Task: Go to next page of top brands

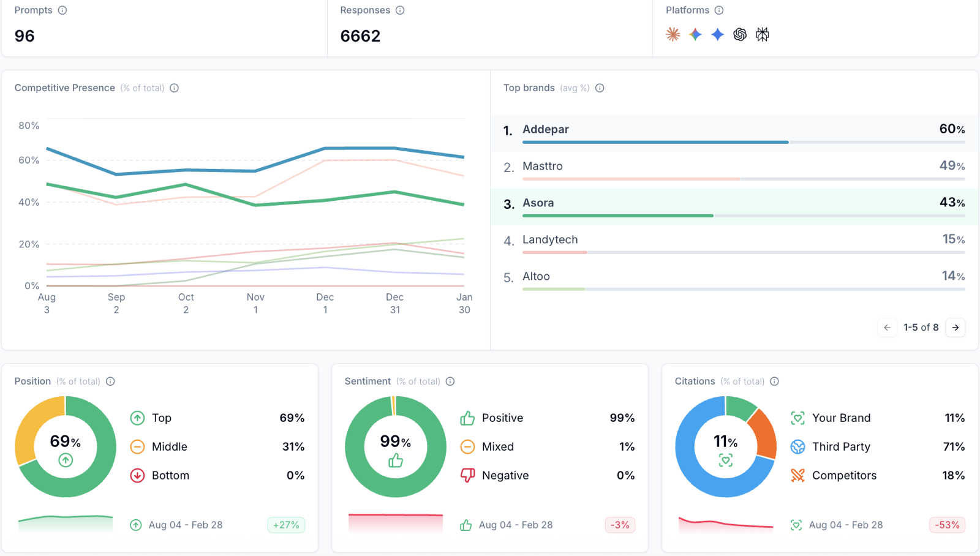Action: click(x=956, y=328)
